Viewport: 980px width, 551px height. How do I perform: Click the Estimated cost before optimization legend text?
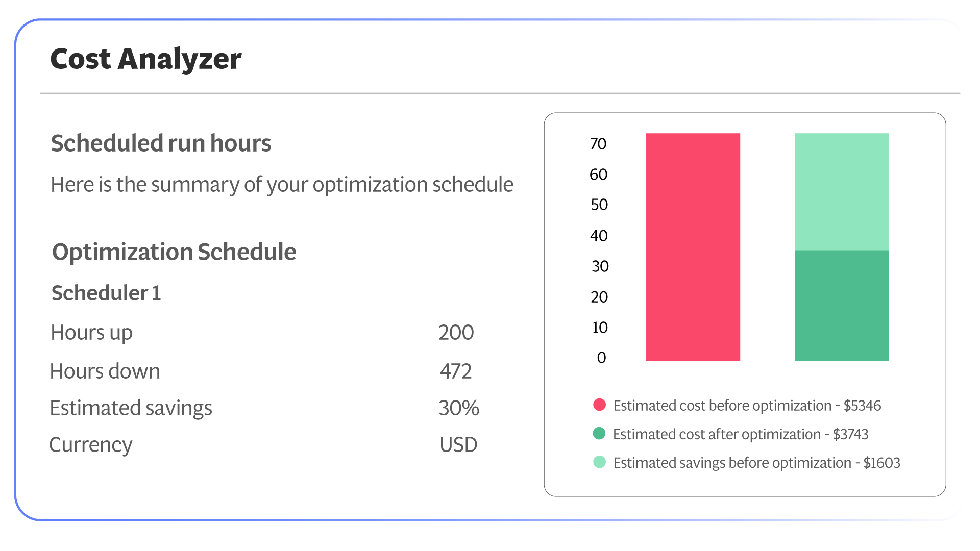(747, 406)
